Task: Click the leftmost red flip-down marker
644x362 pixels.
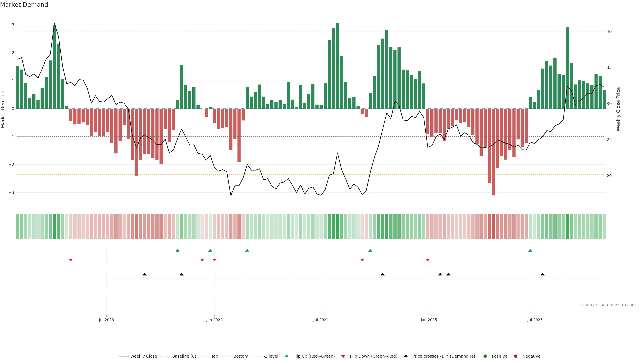Action: (x=71, y=260)
